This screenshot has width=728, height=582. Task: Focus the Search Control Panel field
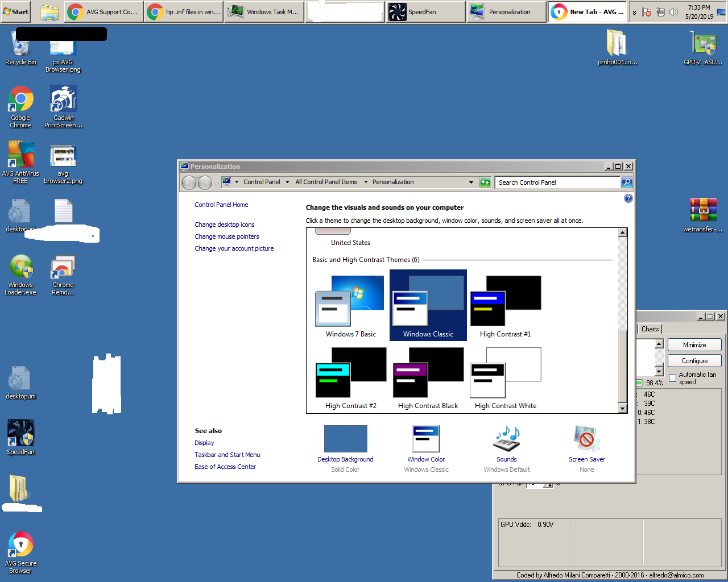pyautogui.click(x=557, y=182)
